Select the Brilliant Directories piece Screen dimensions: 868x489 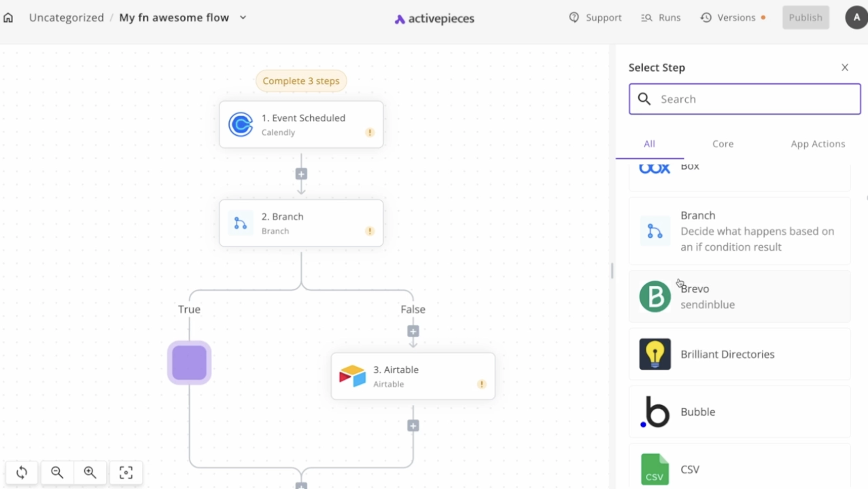click(727, 354)
